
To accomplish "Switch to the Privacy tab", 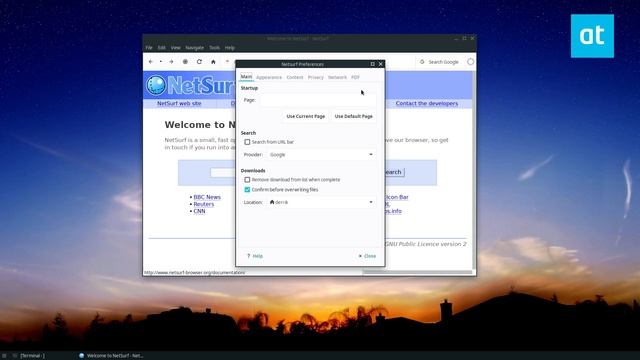I will (316, 77).
